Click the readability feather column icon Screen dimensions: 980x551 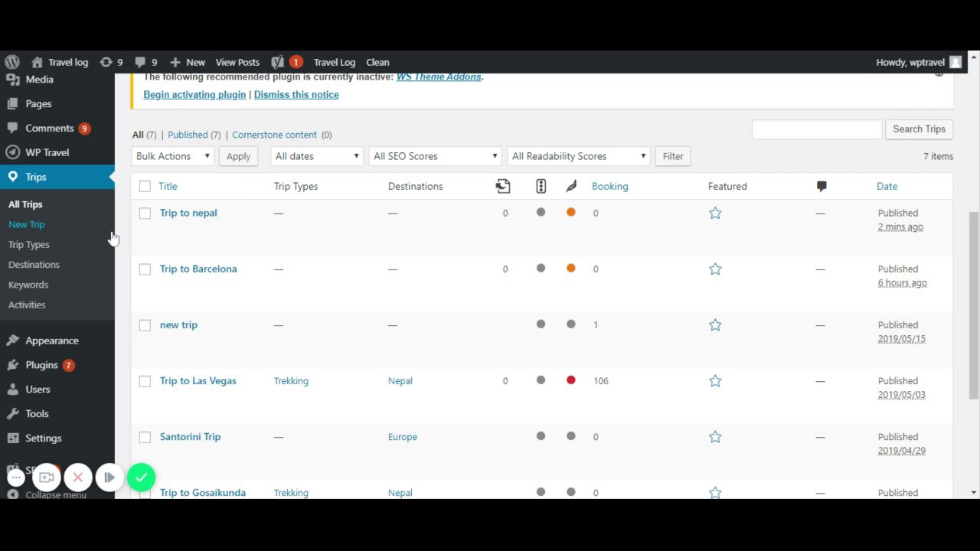pos(571,186)
